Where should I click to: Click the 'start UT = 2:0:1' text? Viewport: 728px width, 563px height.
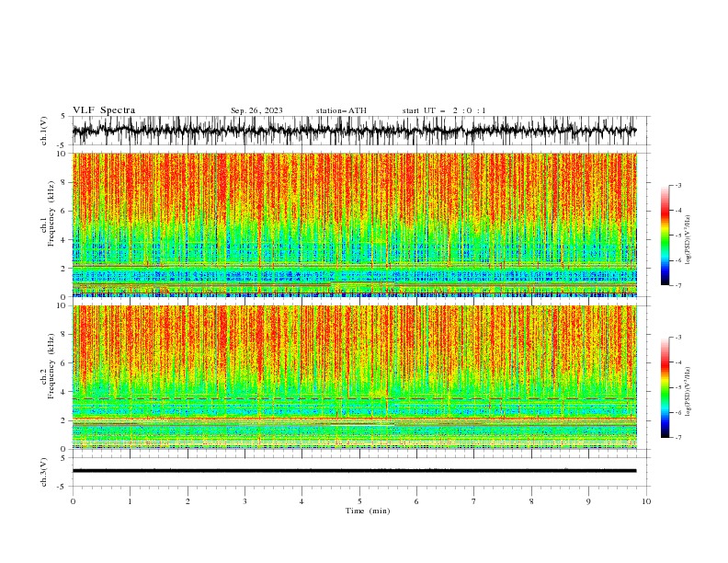tap(444, 110)
